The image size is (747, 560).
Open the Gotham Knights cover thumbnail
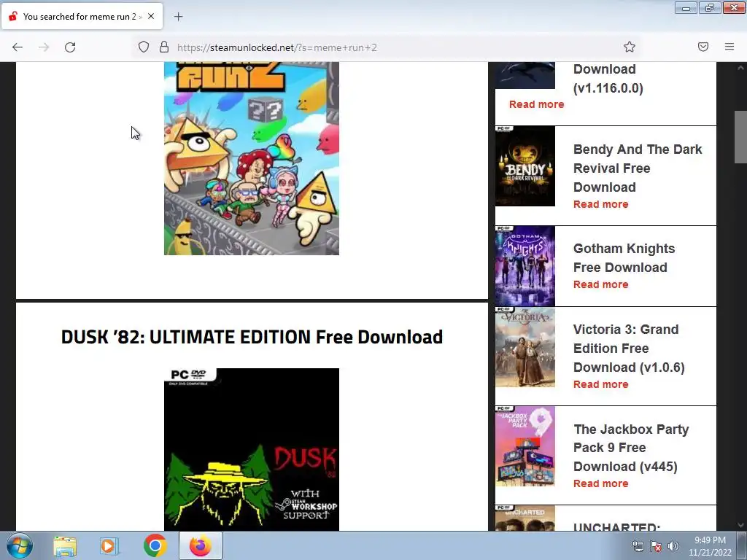pyautogui.click(x=525, y=265)
